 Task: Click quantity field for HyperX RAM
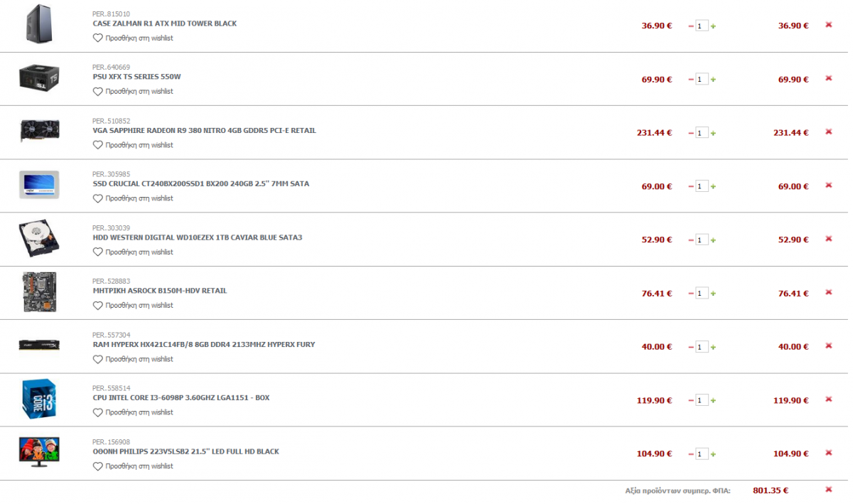coord(702,347)
